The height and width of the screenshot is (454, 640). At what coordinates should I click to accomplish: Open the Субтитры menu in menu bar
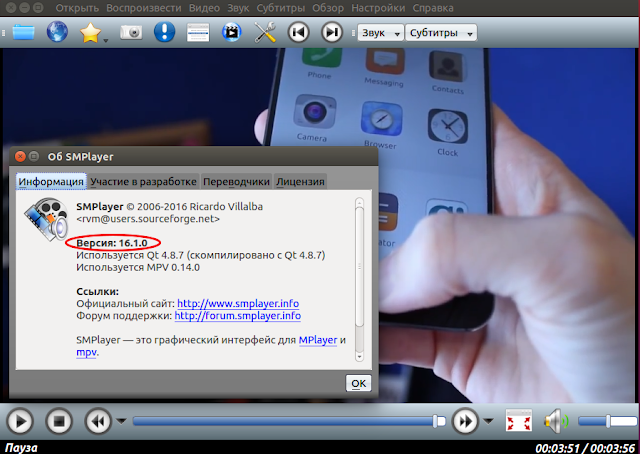point(281,8)
